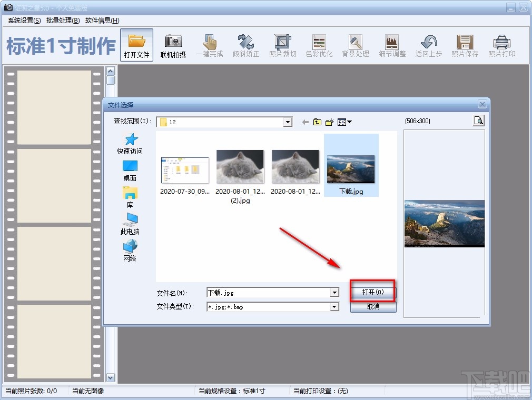Click the 一键完成 one-click finish icon
Image resolution: width=532 pixels, height=400 pixels.
tap(210, 45)
